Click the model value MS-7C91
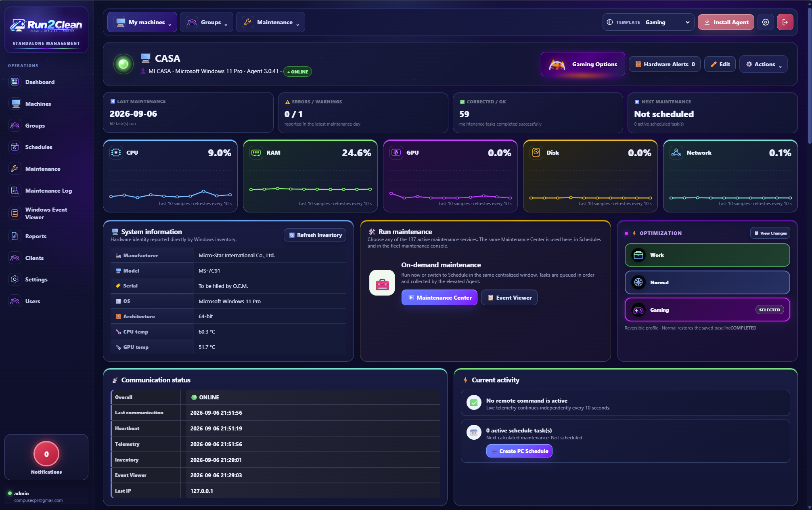Screen dimensions: 812x510 pyautogui.click(x=209, y=271)
